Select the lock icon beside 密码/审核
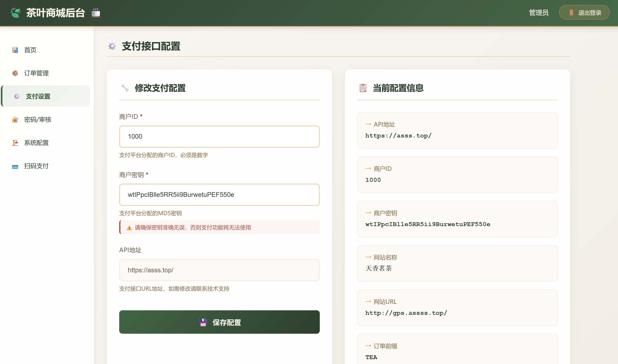The height and width of the screenshot is (364, 618). [x=15, y=120]
